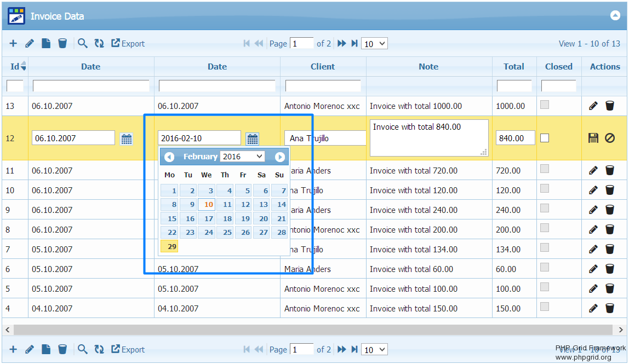Sort by the Total column header
Image resolution: width=629 pixels, height=364 pixels.
[513, 66]
